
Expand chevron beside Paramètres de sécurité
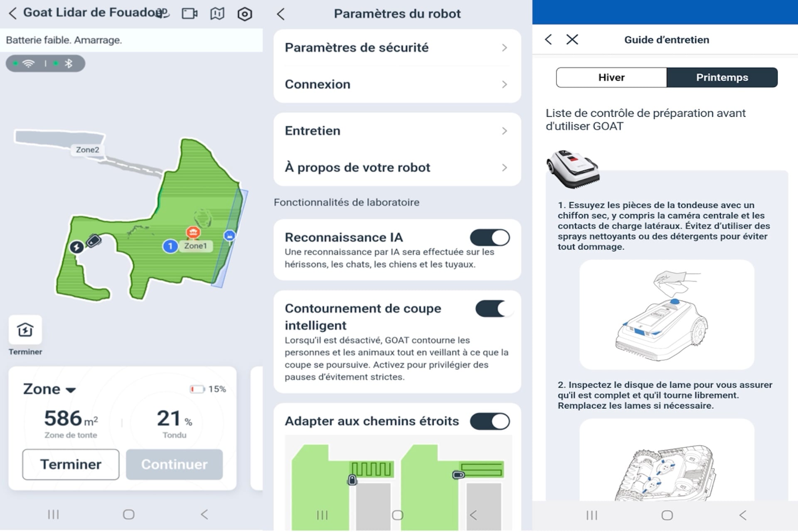pyautogui.click(x=504, y=48)
